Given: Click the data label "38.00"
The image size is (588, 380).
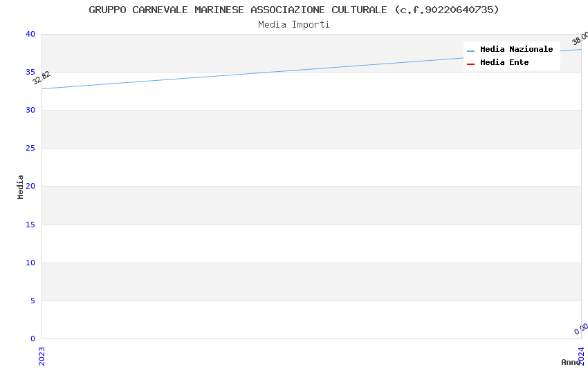Looking at the screenshot, I should tap(580, 39).
